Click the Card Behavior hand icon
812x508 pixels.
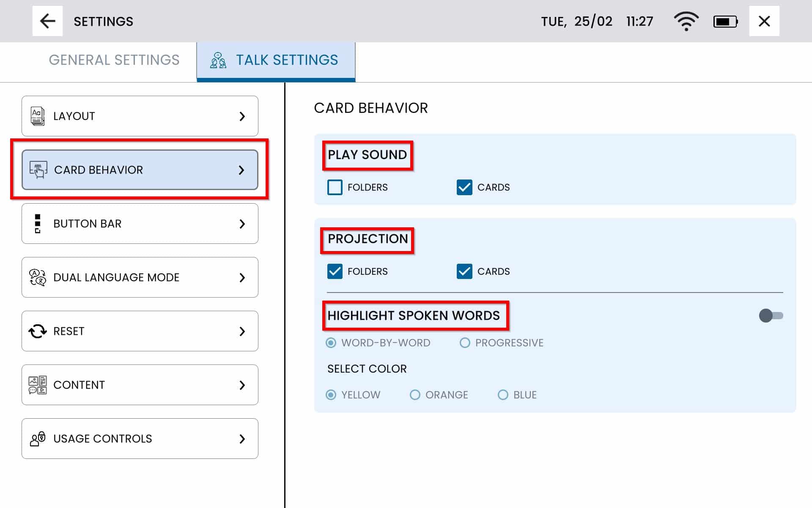38,170
